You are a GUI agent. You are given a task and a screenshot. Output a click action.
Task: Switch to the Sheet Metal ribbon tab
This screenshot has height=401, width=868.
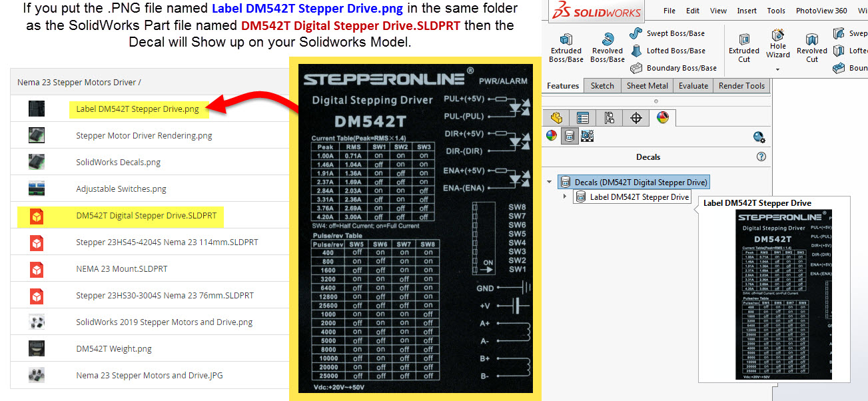click(648, 86)
